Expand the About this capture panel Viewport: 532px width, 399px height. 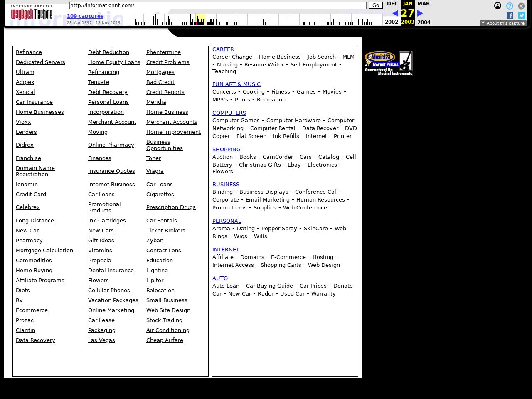click(x=503, y=23)
